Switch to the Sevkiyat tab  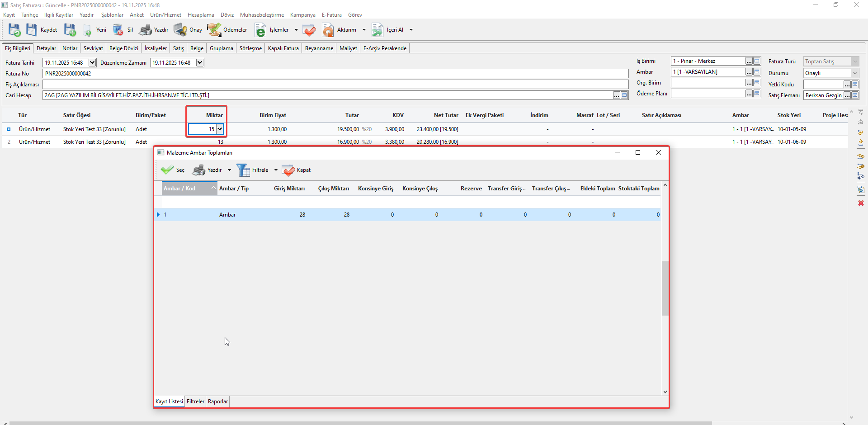point(93,48)
